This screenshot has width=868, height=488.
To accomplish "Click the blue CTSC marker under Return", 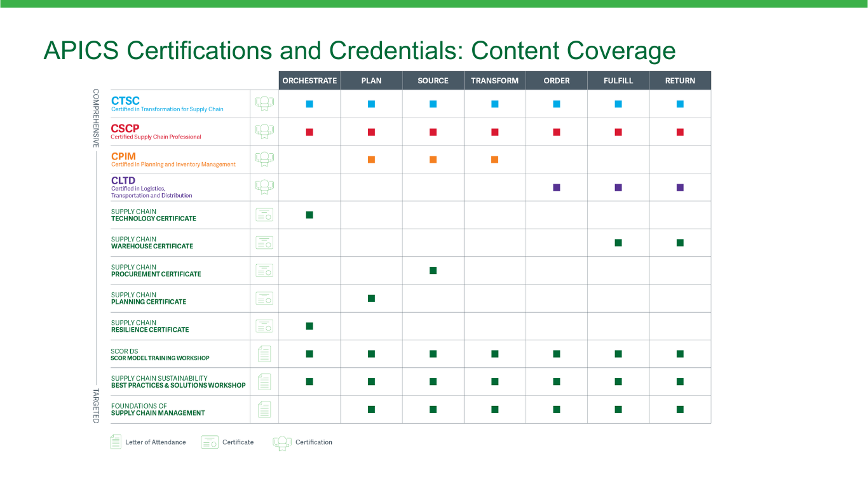I will [680, 104].
